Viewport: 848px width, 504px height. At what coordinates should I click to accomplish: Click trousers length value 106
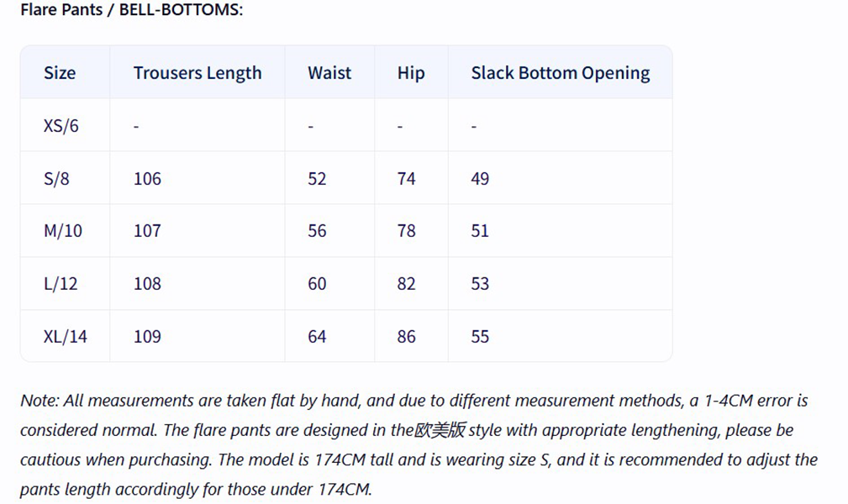click(x=147, y=179)
